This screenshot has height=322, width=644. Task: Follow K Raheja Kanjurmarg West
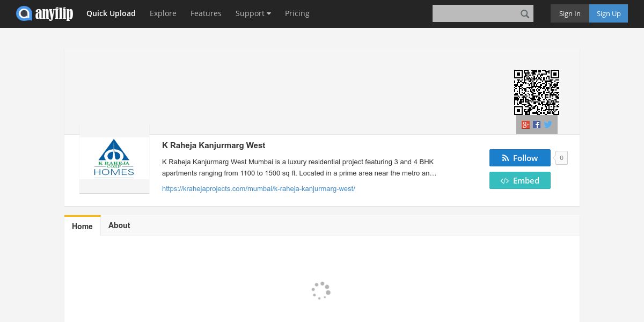point(520,158)
